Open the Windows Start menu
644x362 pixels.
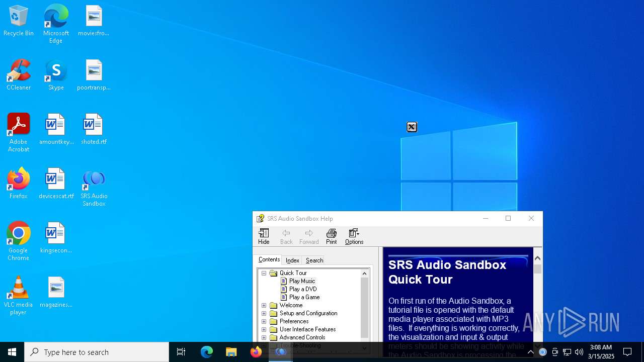[12, 352]
